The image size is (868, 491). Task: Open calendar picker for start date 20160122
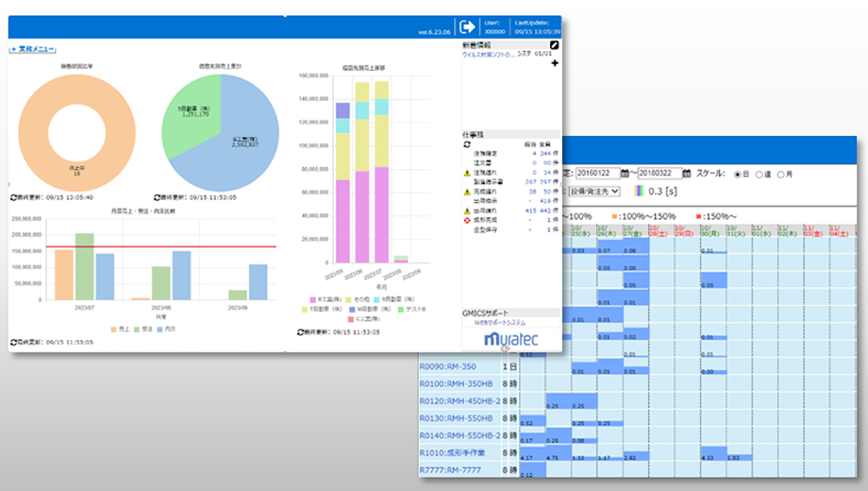pos(625,174)
